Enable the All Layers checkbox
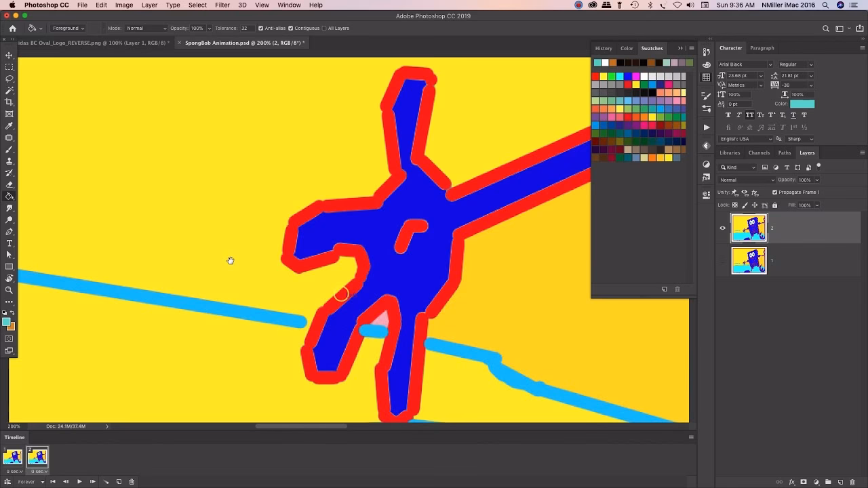868x488 pixels. 324,28
